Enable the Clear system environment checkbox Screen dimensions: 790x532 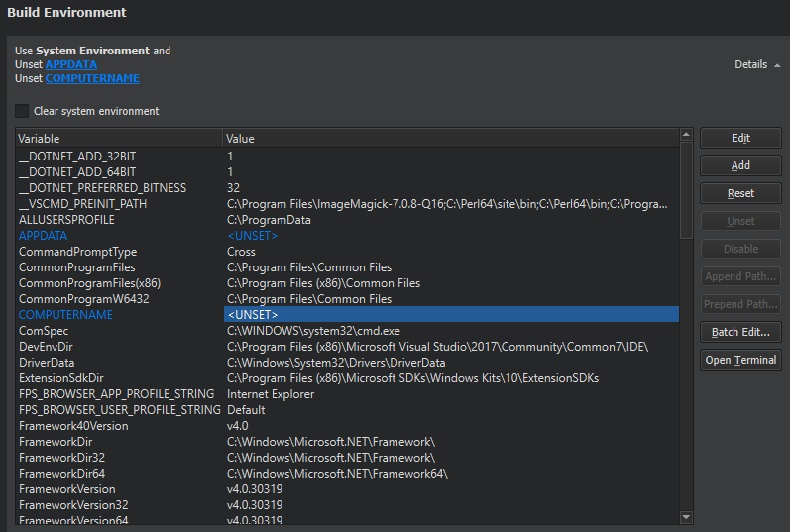(x=22, y=111)
